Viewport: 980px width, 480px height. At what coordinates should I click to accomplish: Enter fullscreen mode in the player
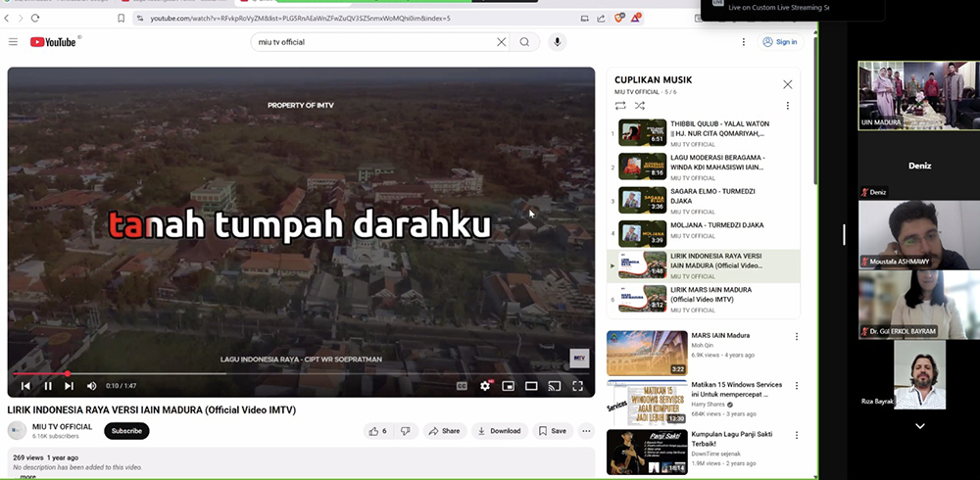(x=577, y=386)
